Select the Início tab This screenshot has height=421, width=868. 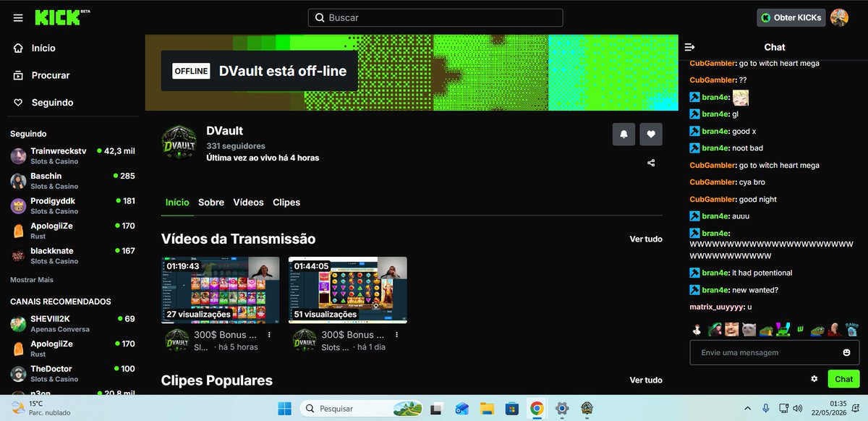point(177,203)
